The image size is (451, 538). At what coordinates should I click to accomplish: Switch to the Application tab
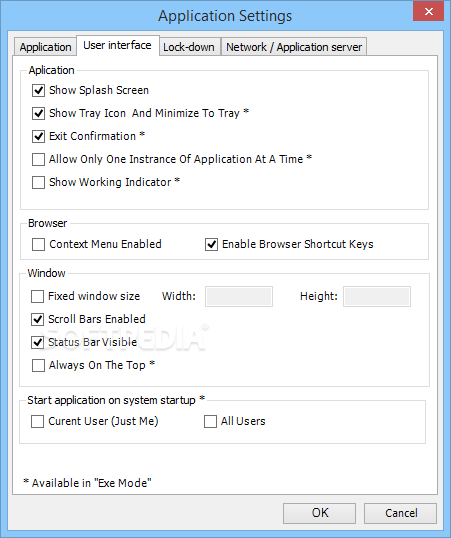coord(45,47)
